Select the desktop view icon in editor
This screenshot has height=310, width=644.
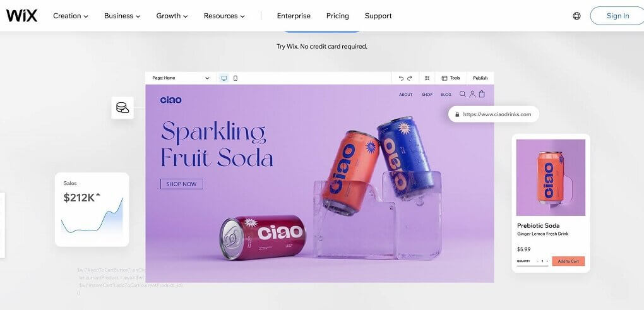224,78
